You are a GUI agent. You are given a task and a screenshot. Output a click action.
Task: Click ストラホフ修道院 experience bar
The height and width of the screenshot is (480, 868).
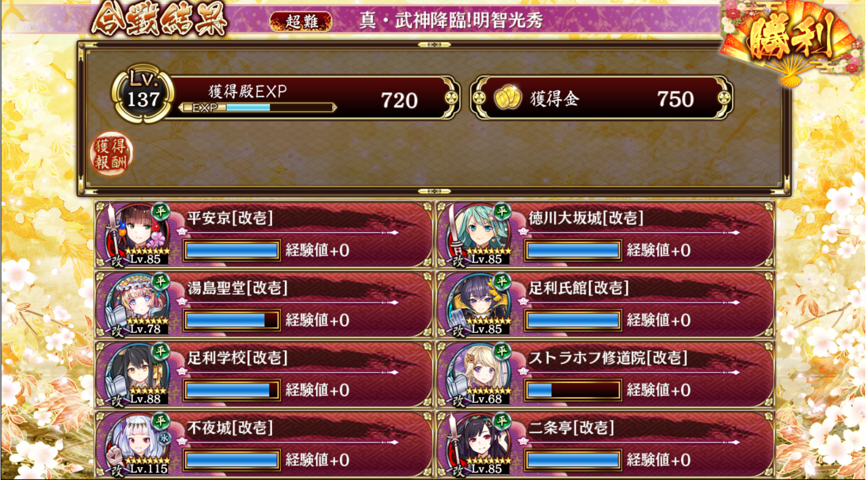[573, 390]
